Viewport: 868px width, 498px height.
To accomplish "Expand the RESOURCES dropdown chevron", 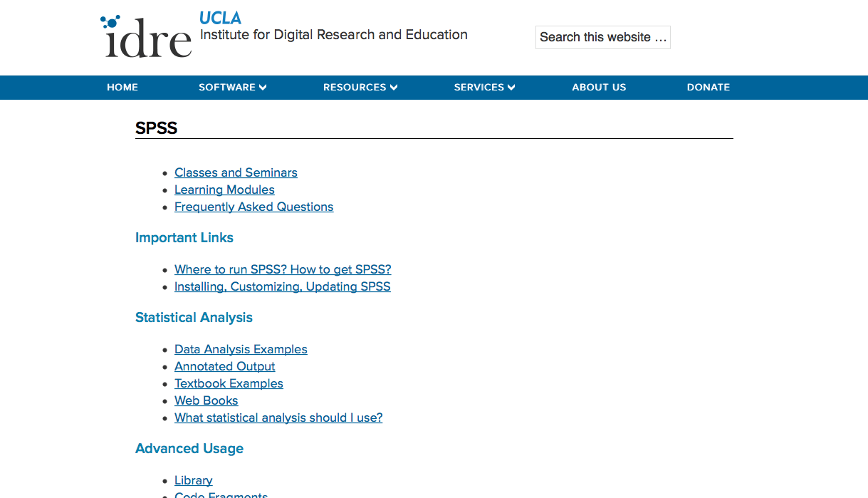I will coord(394,88).
